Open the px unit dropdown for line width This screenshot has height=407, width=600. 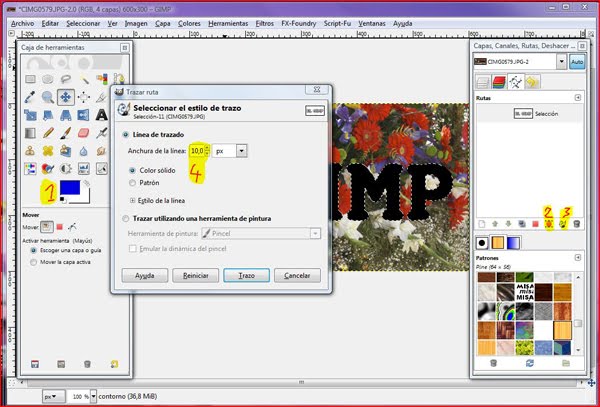pyautogui.click(x=241, y=151)
